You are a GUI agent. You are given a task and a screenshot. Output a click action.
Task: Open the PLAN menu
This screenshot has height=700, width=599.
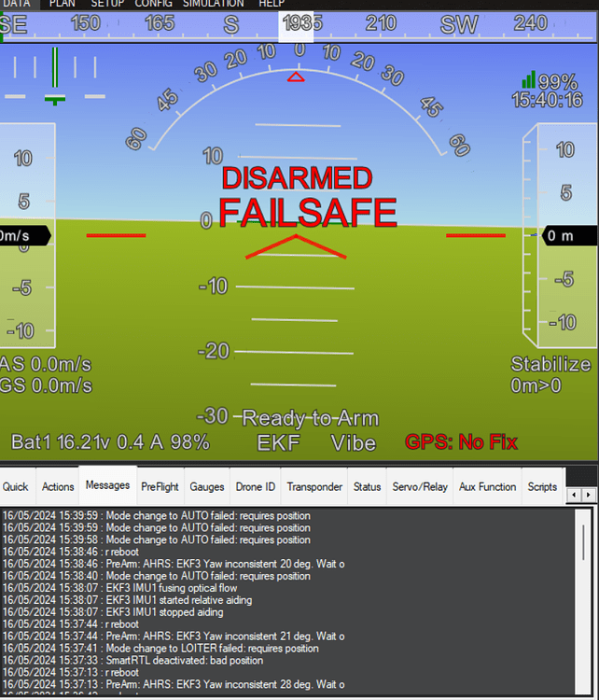click(63, 4)
